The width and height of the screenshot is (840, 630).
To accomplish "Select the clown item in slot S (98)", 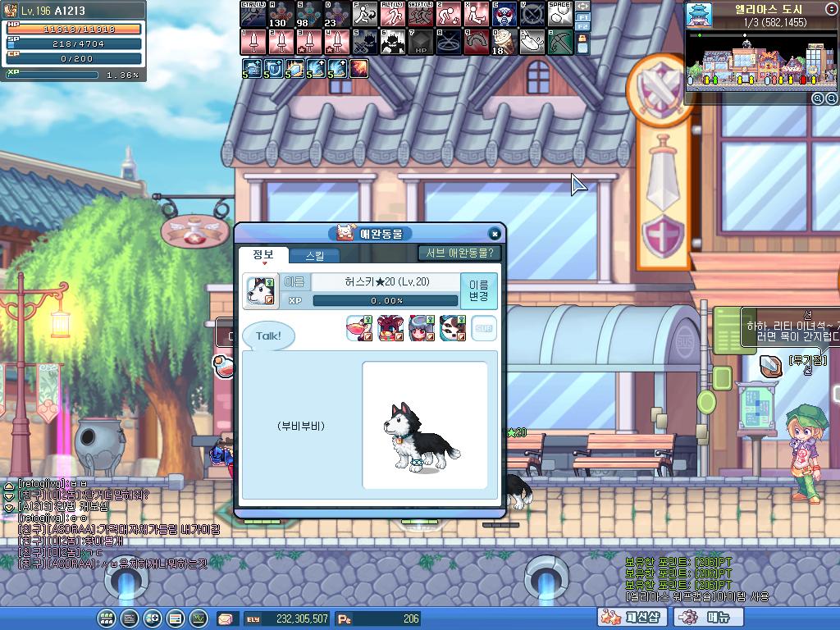I will [309, 14].
